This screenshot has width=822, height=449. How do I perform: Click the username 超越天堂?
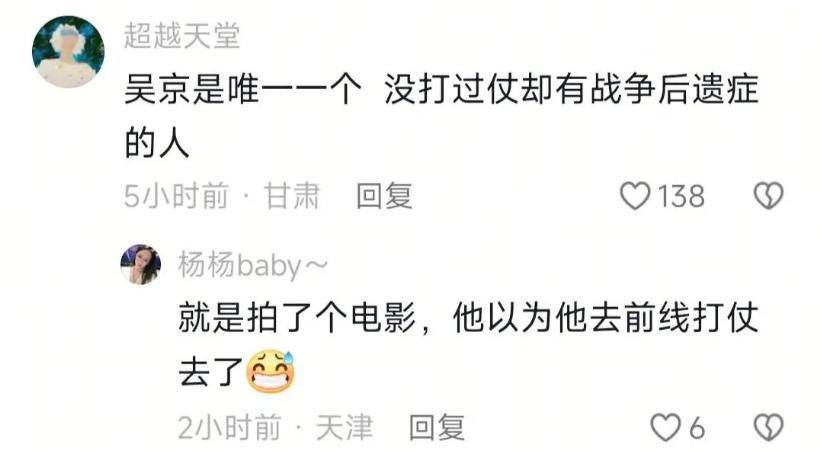pos(182,37)
